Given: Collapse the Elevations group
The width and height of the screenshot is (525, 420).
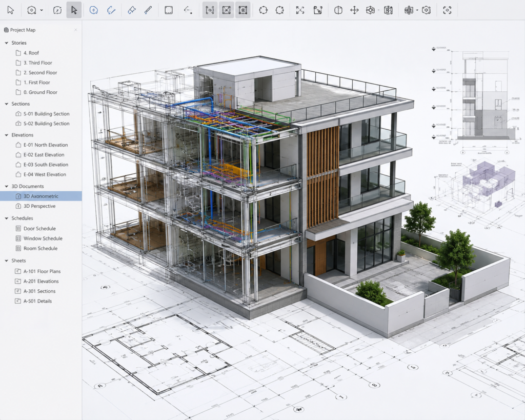Looking at the screenshot, I should click(6, 135).
